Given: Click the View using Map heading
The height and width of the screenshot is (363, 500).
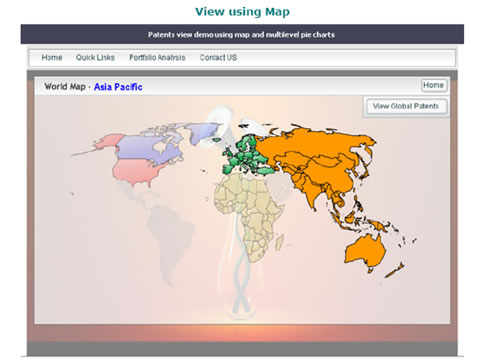Looking at the screenshot, I should (x=242, y=12).
